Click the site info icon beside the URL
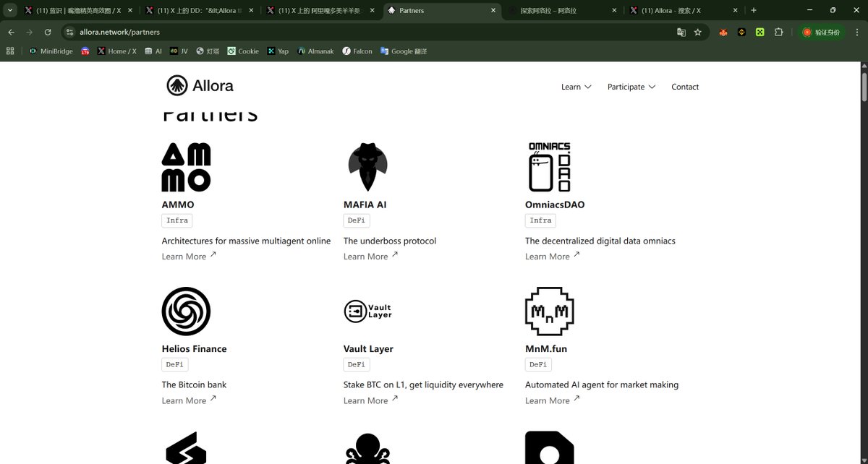The width and height of the screenshot is (868, 464). (70, 32)
